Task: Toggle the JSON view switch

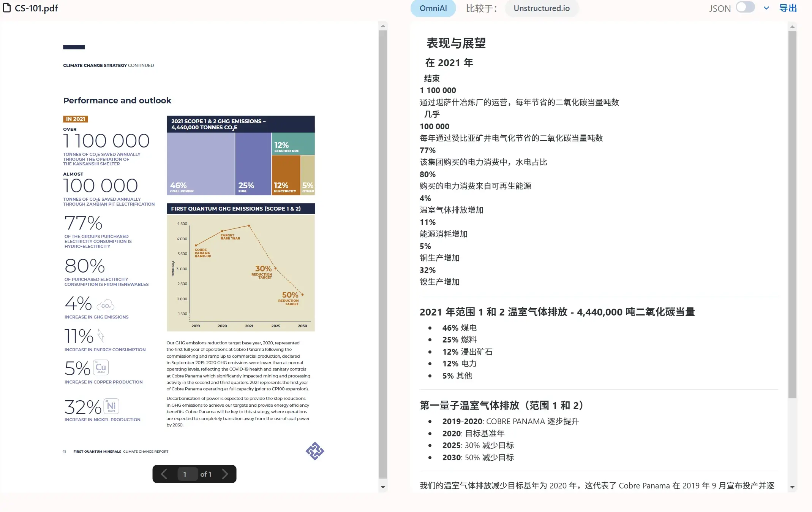Action: coord(745,8)
